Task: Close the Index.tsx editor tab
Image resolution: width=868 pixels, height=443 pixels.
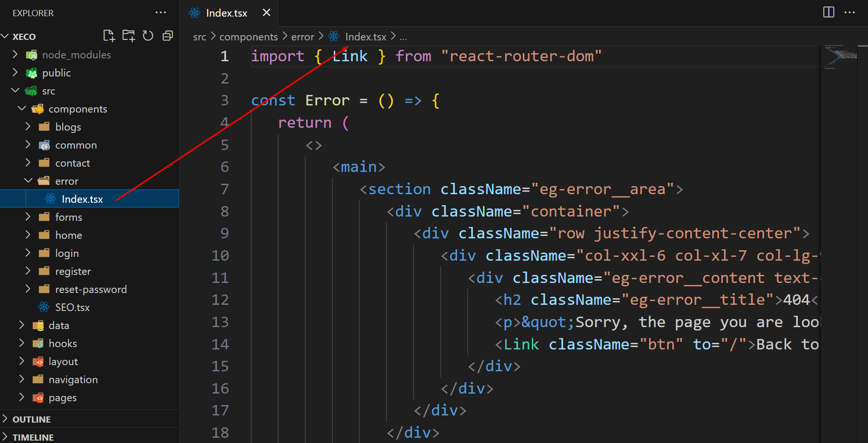Action: [267, 12]
